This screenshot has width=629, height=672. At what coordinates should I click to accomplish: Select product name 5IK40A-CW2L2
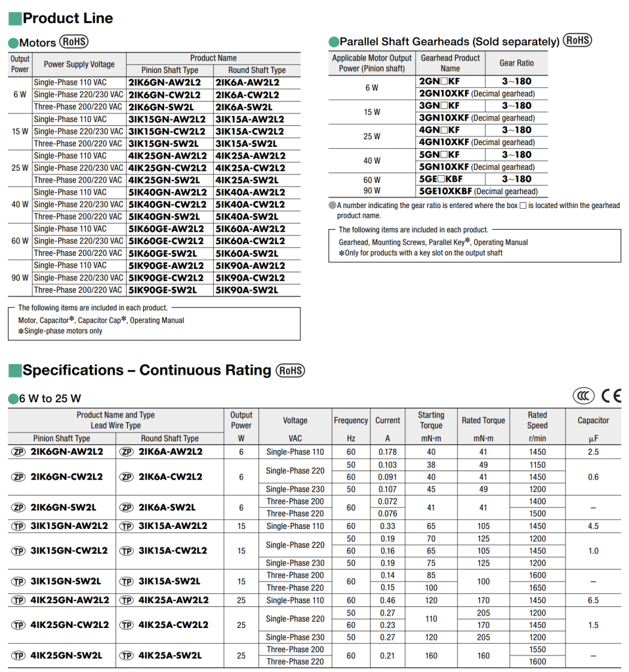(251, 205)
